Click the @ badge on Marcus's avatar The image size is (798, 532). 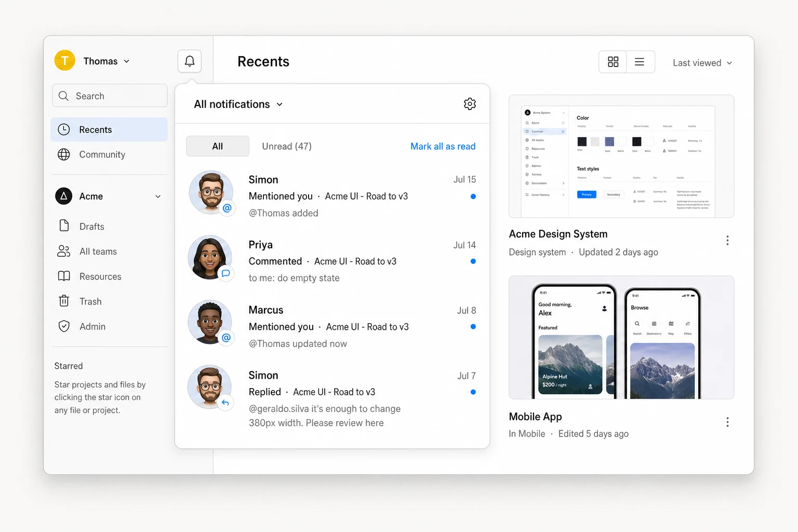[226, 338]
